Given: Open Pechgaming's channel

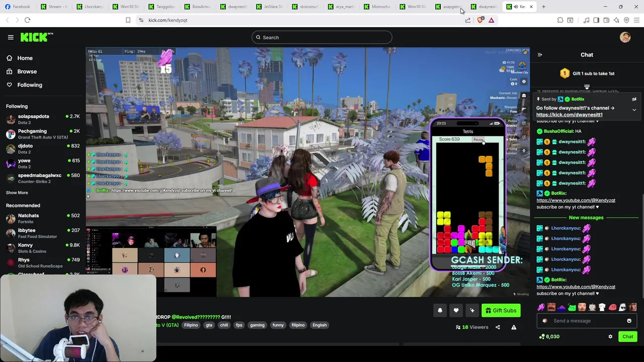Looking at the screenshot, I should click(43, 134).
